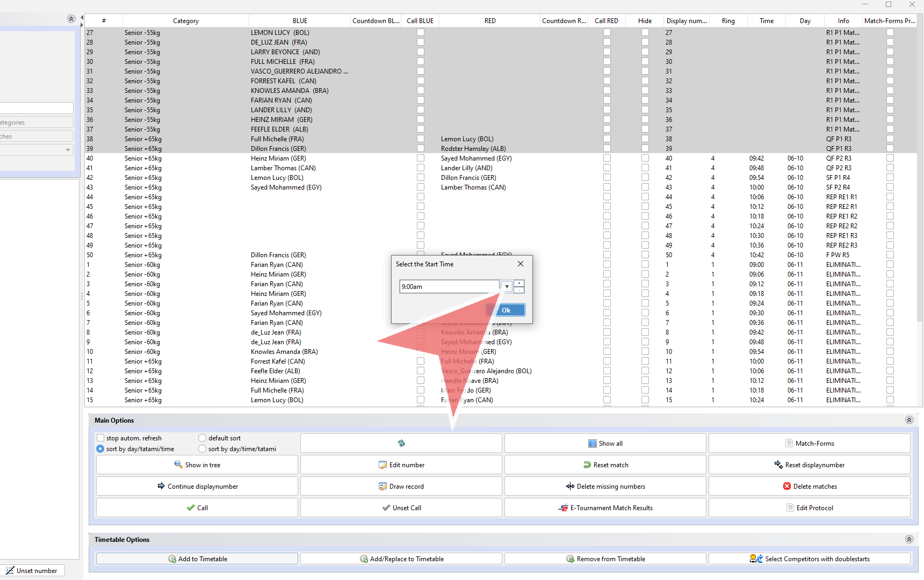
Task: Select Competitors with doublestarts
Action: [x=809, y=559]
